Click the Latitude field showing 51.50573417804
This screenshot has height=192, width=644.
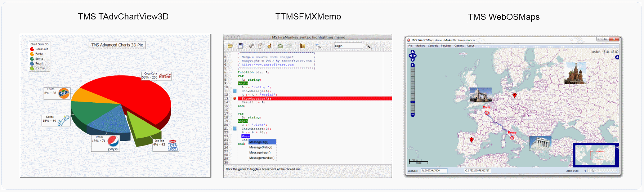pos(434,170)
